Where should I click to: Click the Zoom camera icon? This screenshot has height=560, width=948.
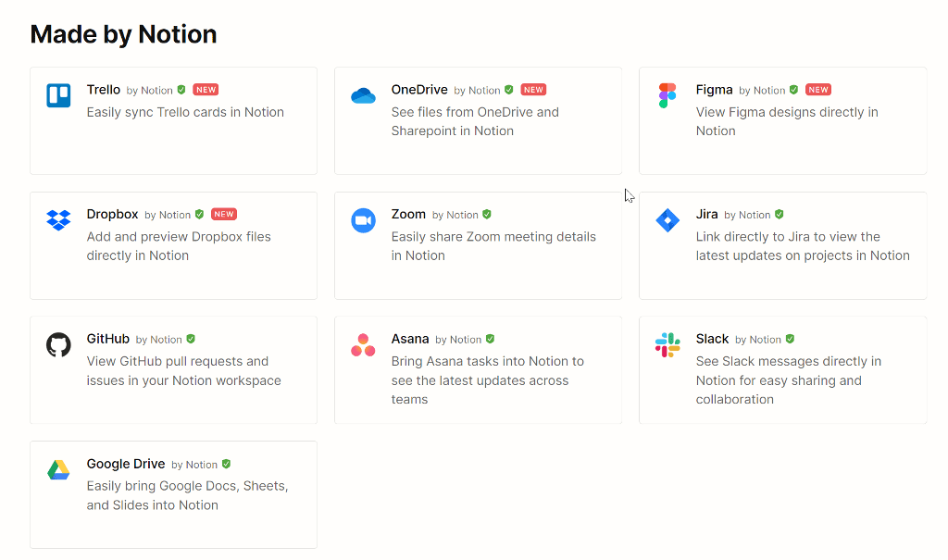pos(363,220)
